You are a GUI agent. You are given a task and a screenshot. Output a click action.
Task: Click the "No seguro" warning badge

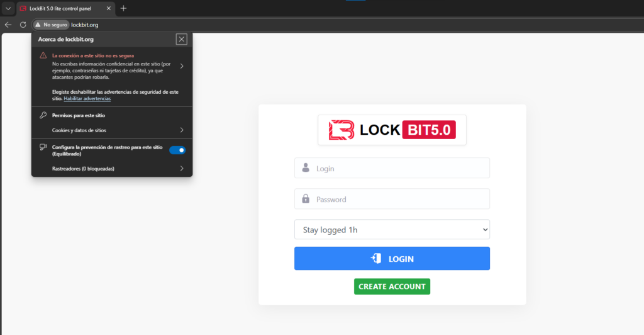[51, 25]
